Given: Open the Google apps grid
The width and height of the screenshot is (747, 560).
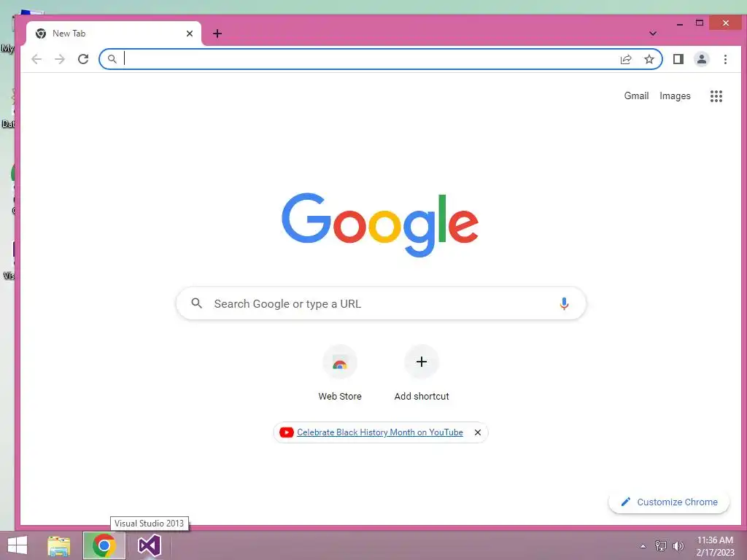Looking at the screenshot, I should 716,96.
